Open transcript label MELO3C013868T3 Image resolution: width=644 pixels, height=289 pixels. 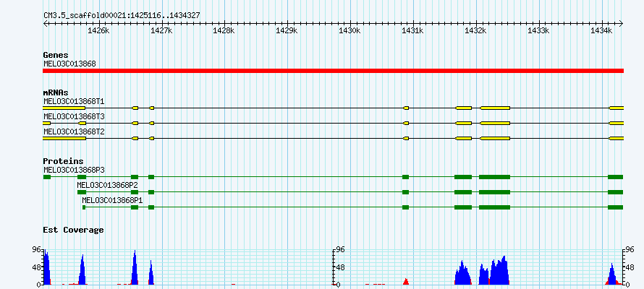click(74, 117)
